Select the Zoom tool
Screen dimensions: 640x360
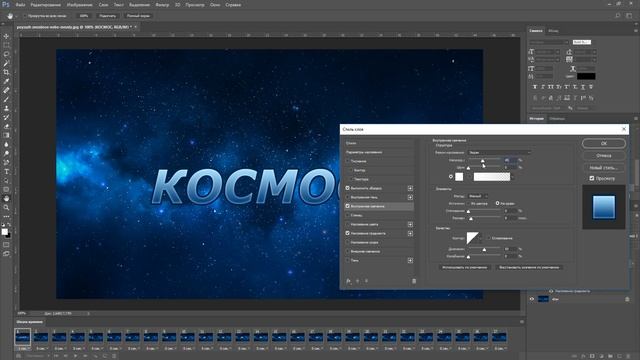coord(6,207)
